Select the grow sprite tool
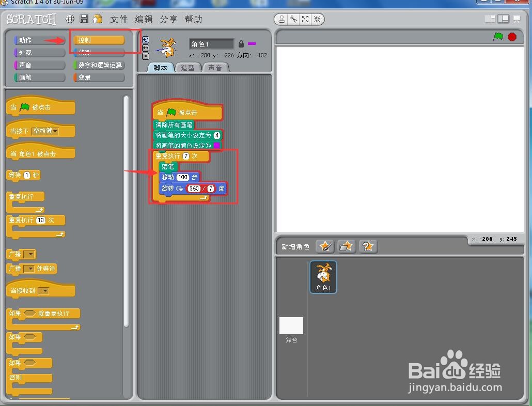 305,19
